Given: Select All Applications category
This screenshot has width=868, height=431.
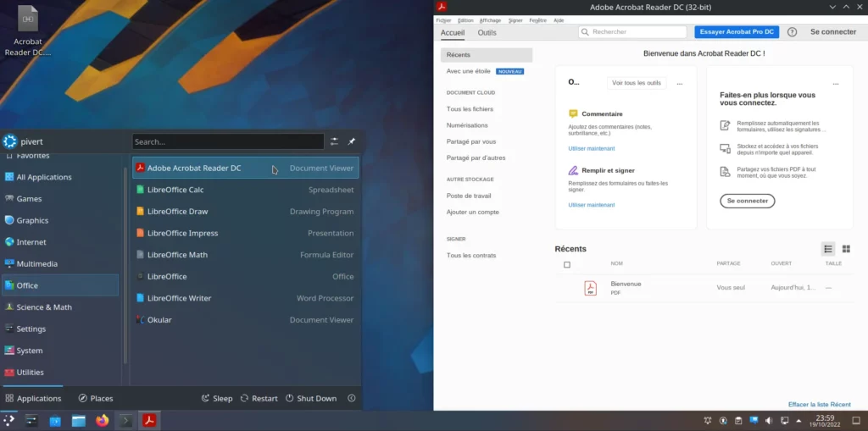Looking at the screenshot, I should (x=60, y=177).
